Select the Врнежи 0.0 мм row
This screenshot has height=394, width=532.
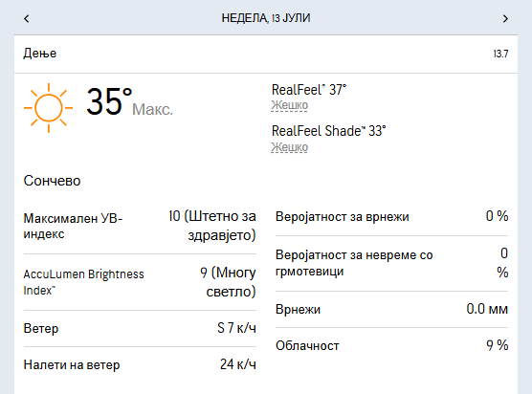(x=392, y=309)
